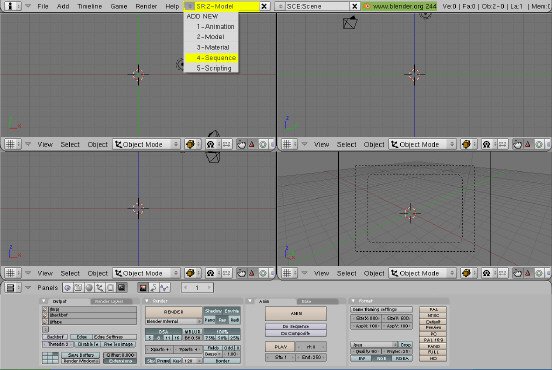
Task: Select the BW color output toggle
Action: pos(361,358)
